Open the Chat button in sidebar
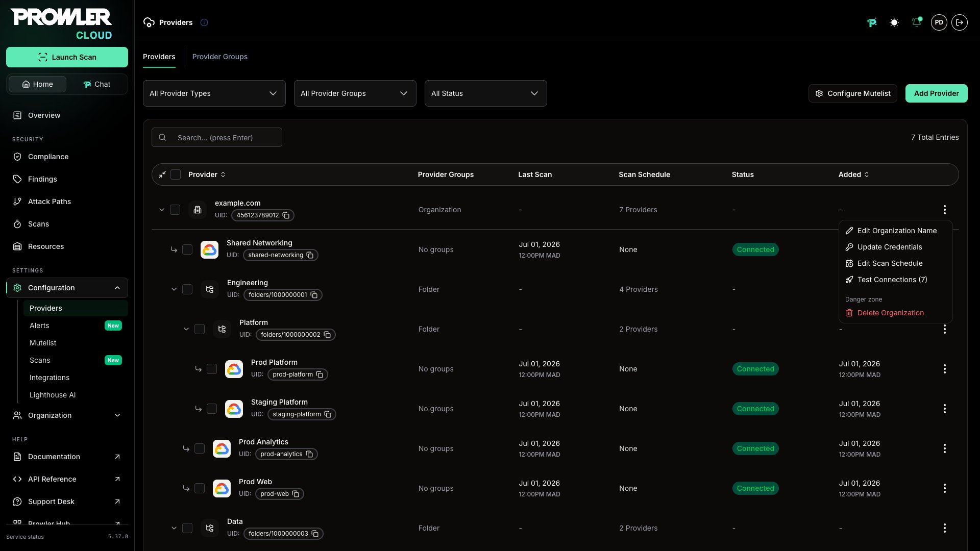This screenshot has height=551, width=980. (97, 84)
